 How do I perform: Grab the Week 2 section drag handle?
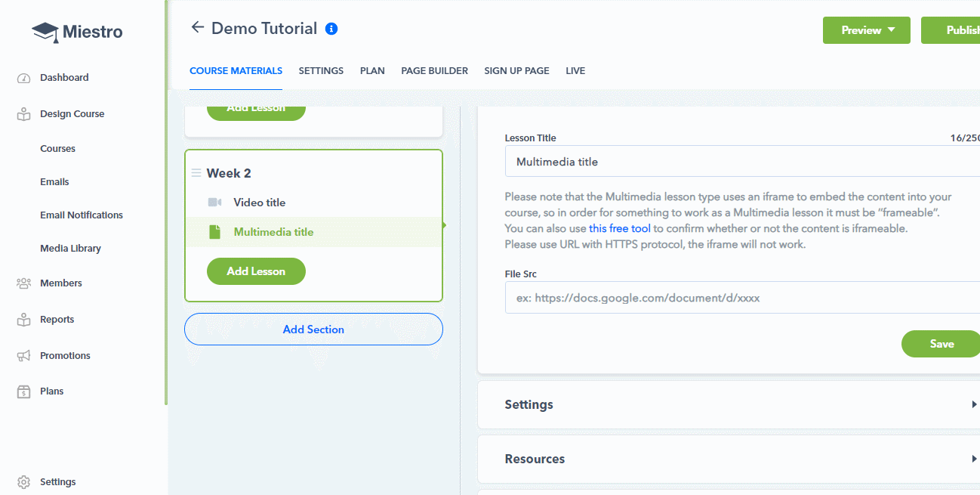click(x=196, y=173)
